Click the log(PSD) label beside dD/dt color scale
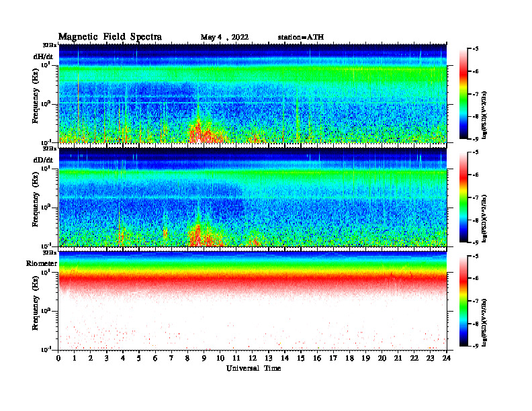This screenshot has width=532, height=411. tap(484, 218)
